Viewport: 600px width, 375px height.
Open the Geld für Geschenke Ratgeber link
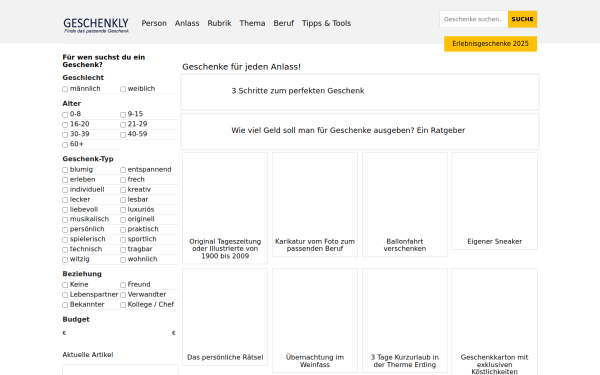click(x=360, y=131)
